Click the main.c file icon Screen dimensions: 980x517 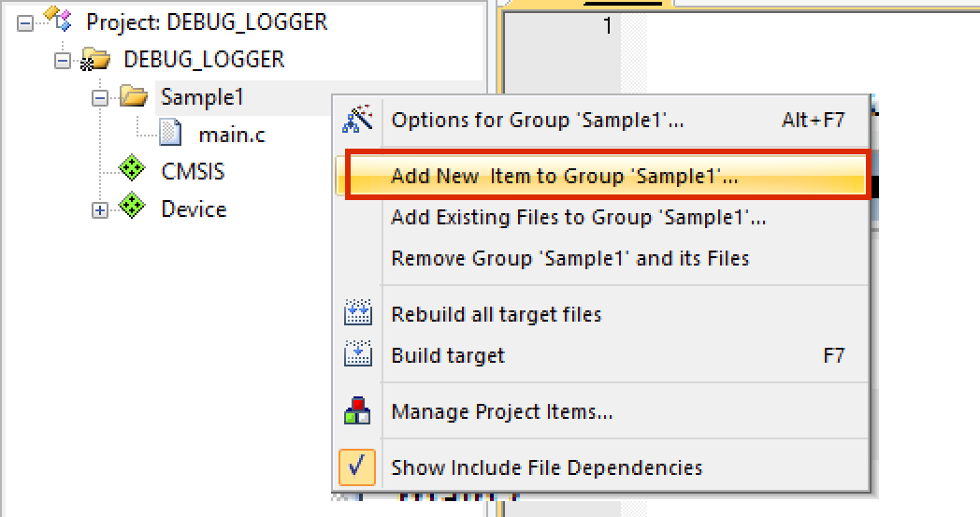point(170,134)
